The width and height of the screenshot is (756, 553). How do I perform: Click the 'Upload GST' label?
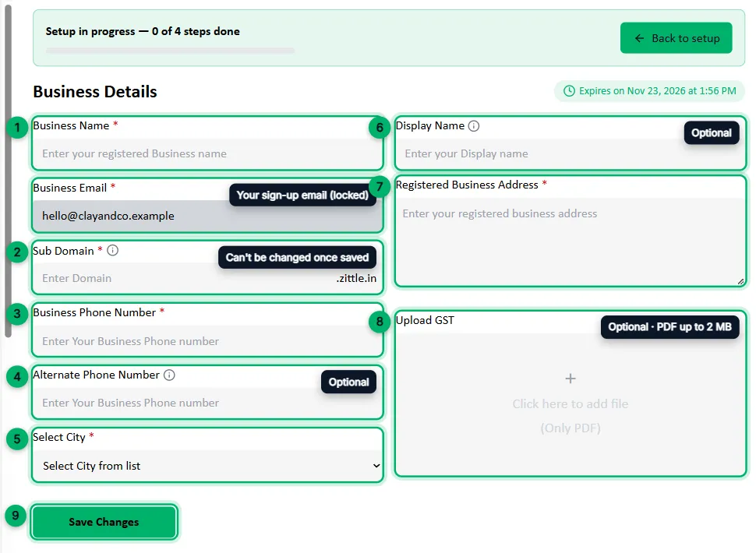pos(425,320)
